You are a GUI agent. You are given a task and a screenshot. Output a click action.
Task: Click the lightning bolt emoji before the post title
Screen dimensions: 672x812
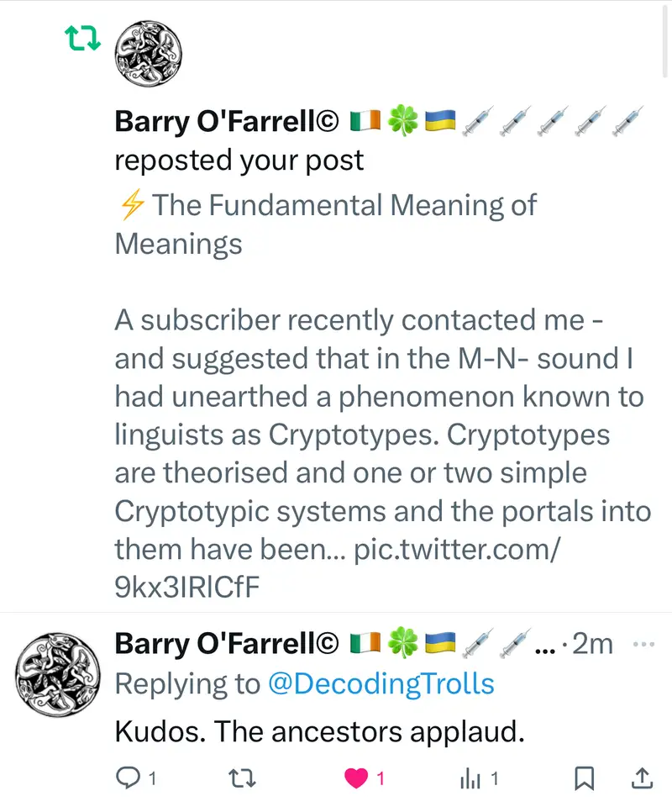[x=133, y=205]
